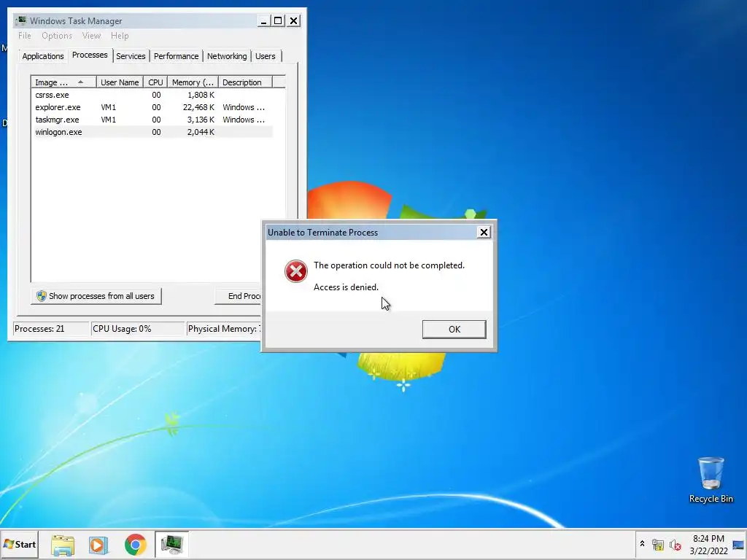Image resolution: width=747 pixels, height=560 pixels.
Task: Select the winlogon.exe process row
Action: 152,132
